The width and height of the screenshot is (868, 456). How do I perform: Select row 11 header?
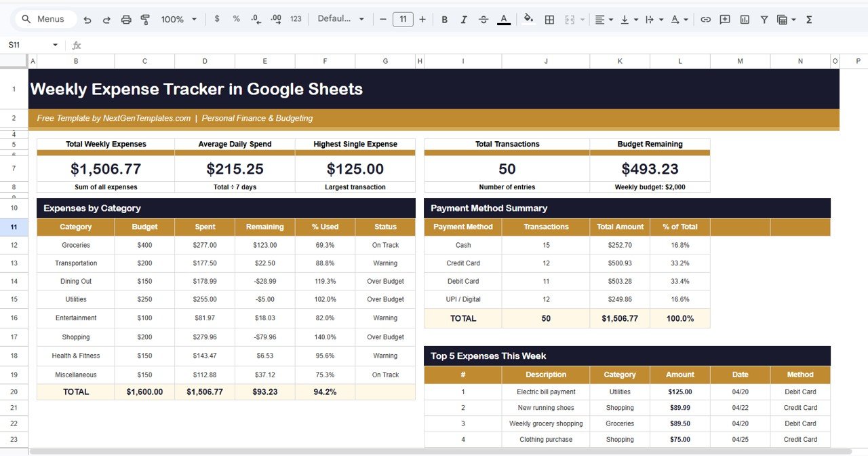[x=14, y=227]
